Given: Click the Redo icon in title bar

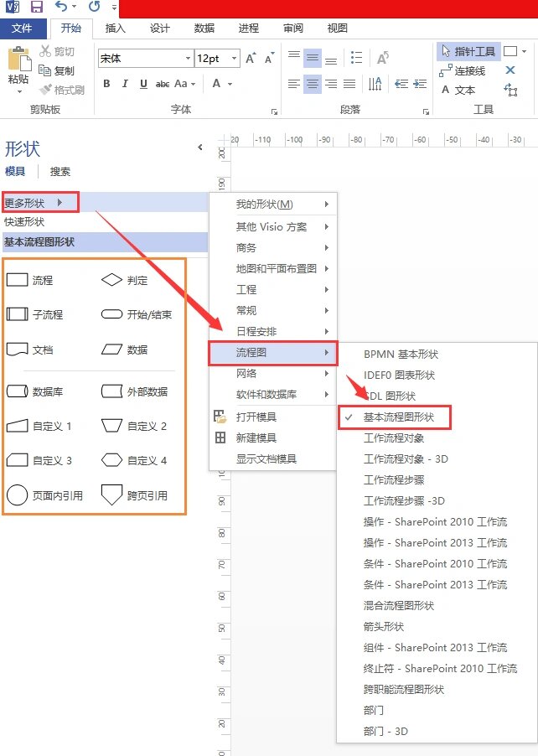Looking at the screenshot, I should tap(94, 6).
